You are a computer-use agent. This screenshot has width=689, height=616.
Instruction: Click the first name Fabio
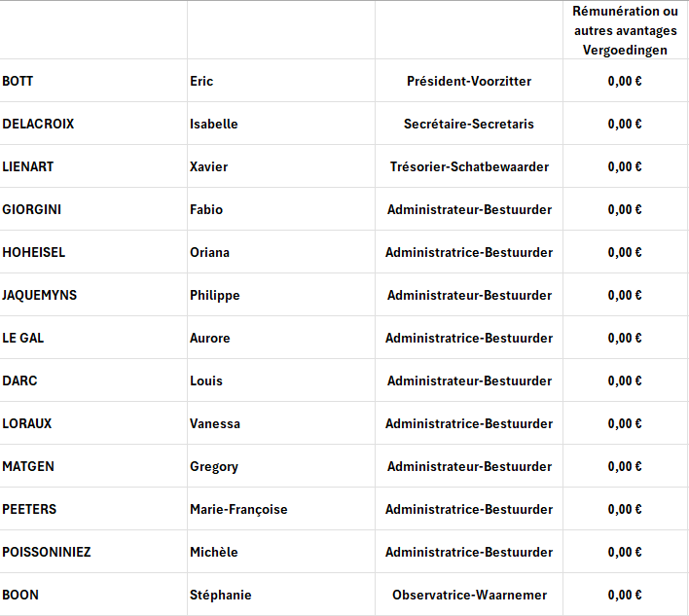pyautogui.click(x=206, y=209)
